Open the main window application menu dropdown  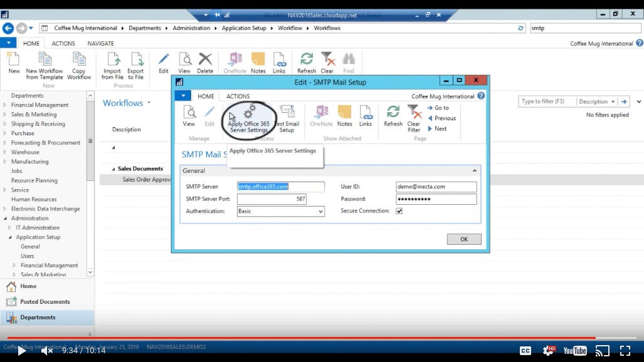pyautogui.click(x=8, y=43)
